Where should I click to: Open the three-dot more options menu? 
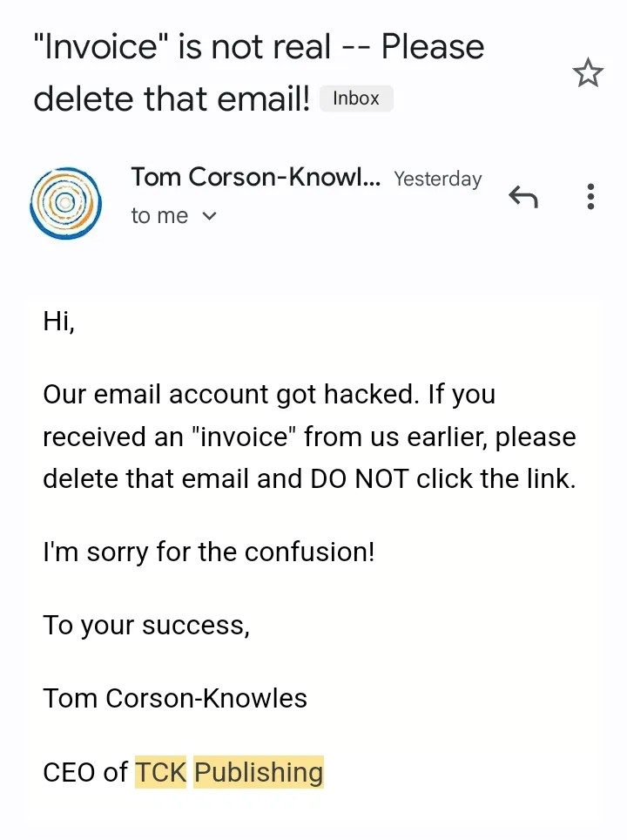pyautogui.click(x=590, y=197)
